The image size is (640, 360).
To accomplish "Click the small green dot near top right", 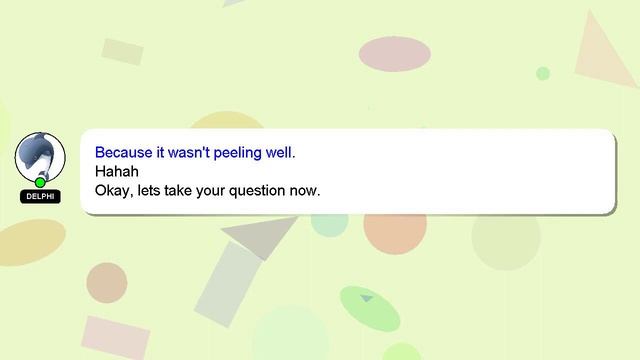I will point(543,73).
